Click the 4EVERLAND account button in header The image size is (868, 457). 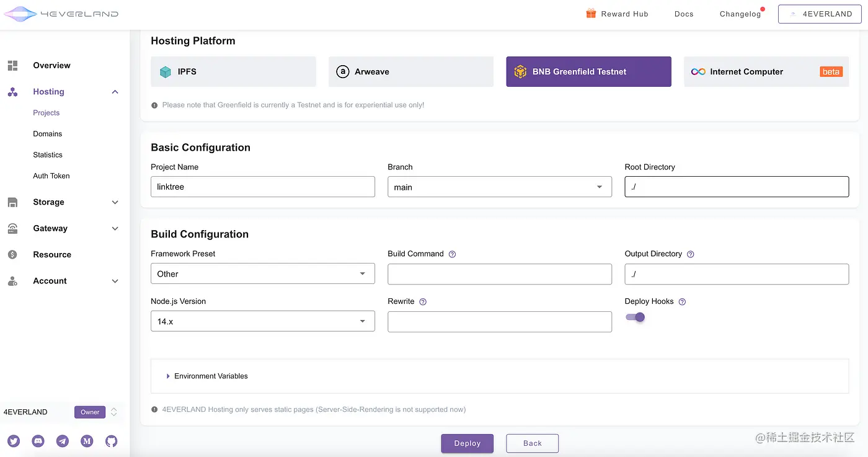click(820, 14)
